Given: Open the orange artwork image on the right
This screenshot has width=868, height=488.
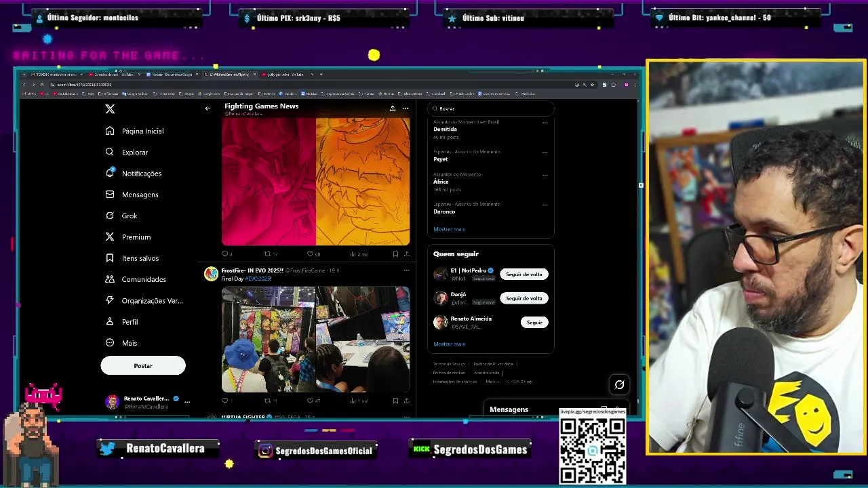Looking at the screenshot, I should point(363,182).
